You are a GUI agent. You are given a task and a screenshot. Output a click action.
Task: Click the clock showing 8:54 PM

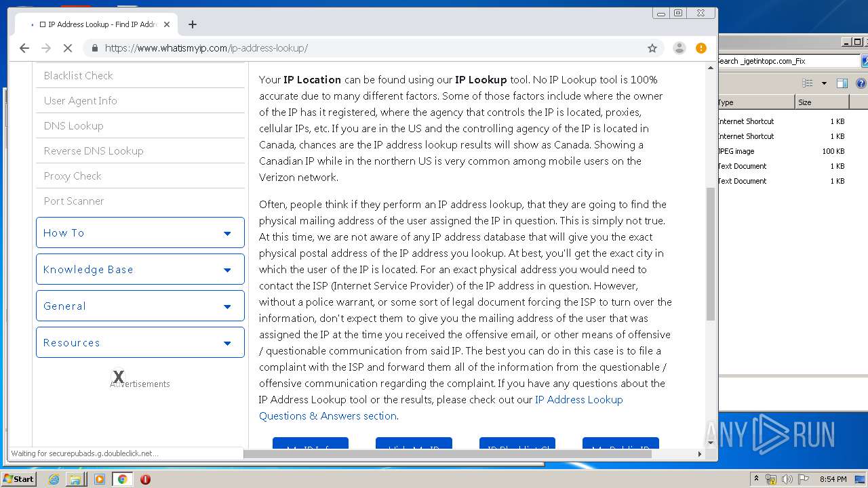coord(833,479)
